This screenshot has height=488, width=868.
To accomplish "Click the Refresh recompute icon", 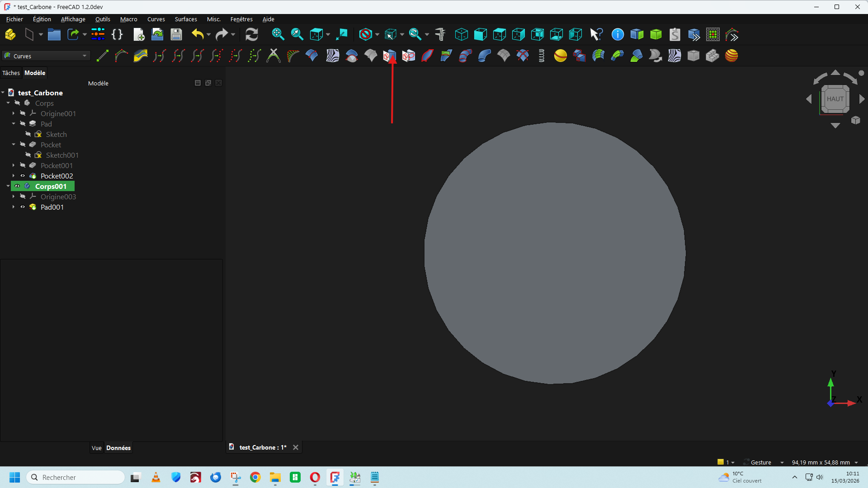I will click(x=251, y=35).
